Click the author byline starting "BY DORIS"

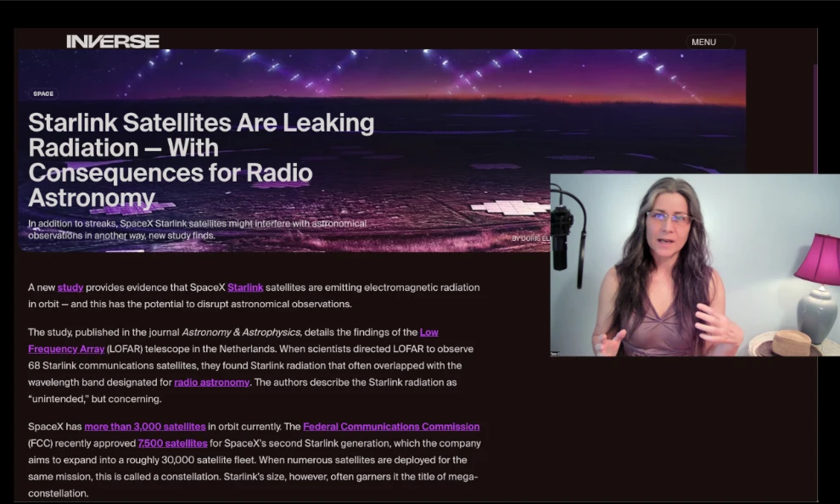point(531,238)
